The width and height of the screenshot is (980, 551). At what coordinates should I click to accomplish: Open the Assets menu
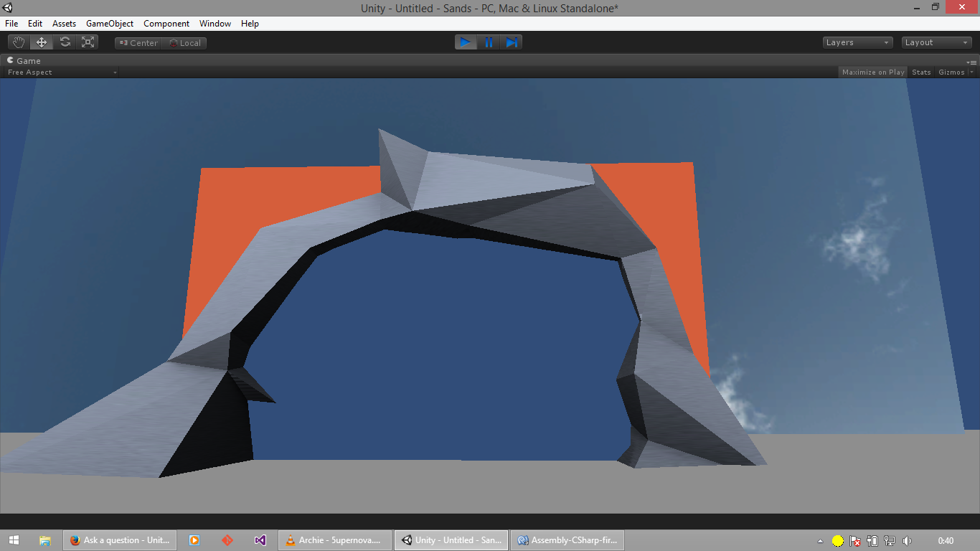tap(64, 24)
